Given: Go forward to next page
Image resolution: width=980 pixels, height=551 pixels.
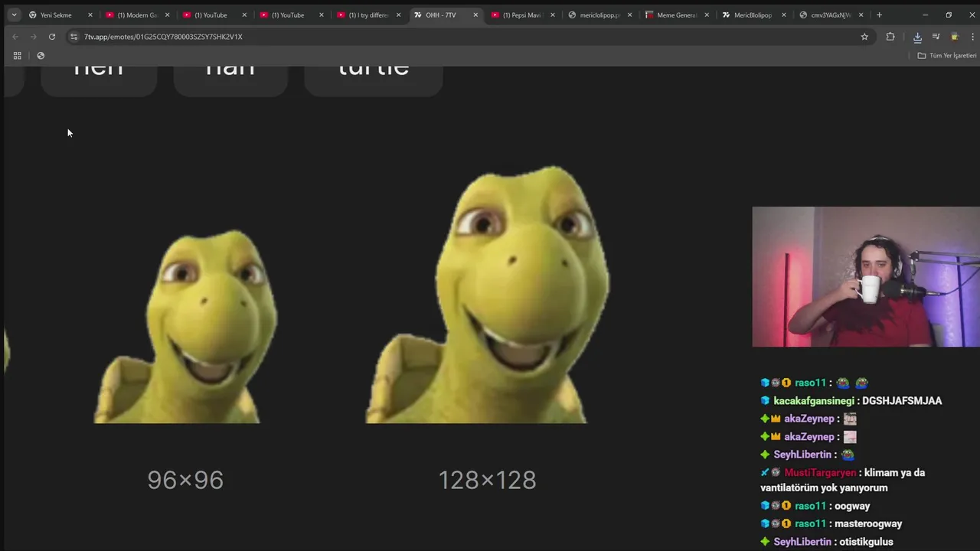Looking at the screenshot, I should pyautogui.click(x=33, y=37).
